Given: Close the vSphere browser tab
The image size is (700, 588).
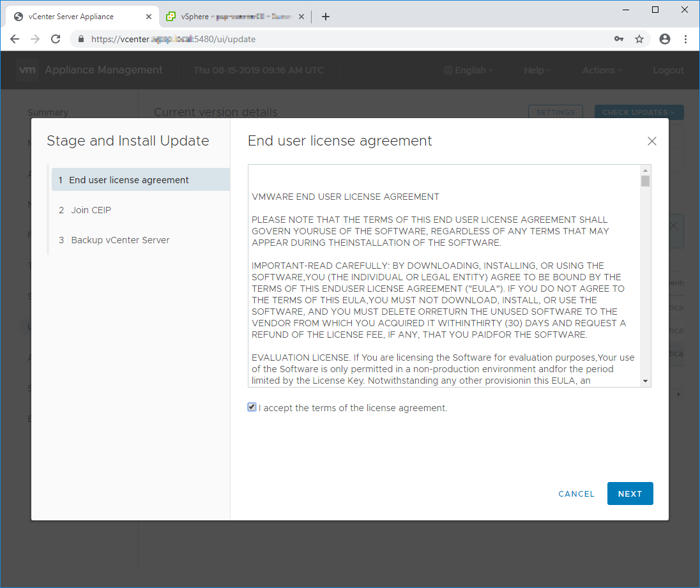Looking at the screenshot, I should point(301,17).
